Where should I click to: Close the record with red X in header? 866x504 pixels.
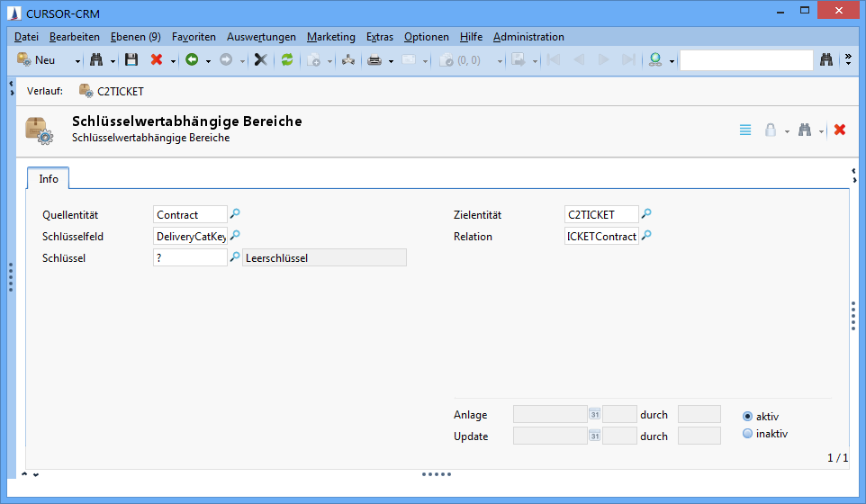(x=840, y=130)
